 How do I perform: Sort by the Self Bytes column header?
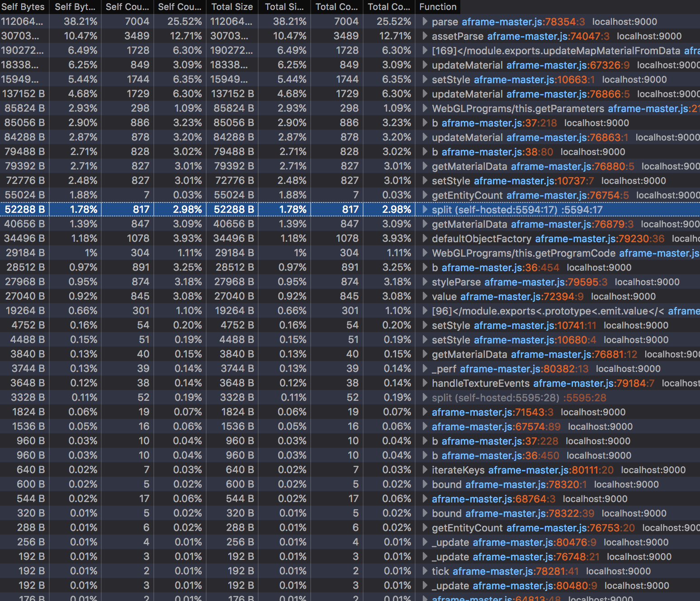click(x=23, y=7)
